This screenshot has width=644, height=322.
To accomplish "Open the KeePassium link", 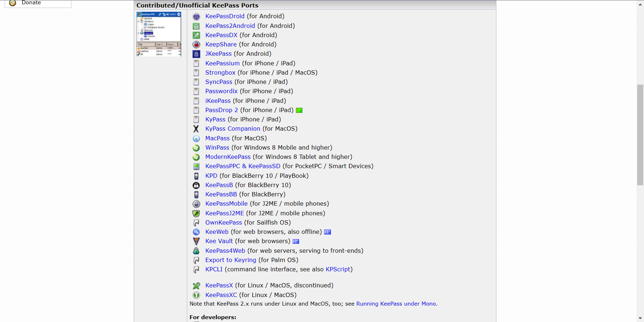I will pyautogui.click(x=222, y=63).
